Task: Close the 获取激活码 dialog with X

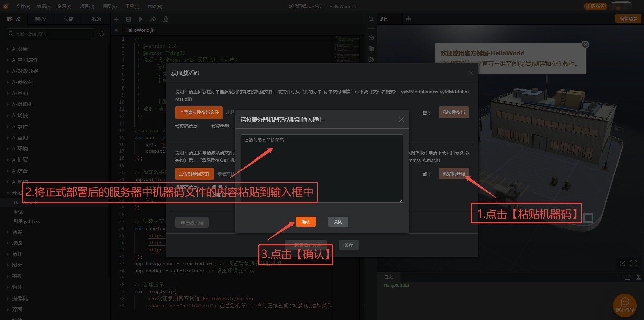Action: pos(471,73)
